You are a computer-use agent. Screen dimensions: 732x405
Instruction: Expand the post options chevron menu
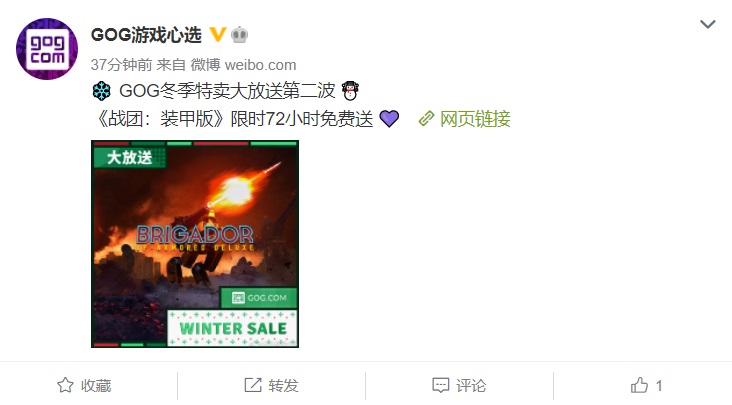coord(708,24)
